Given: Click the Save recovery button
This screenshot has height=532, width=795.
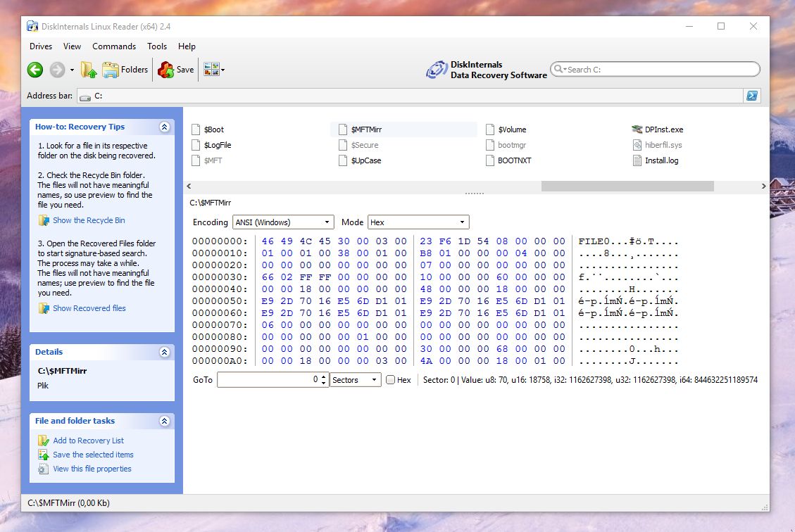Looking at the screenshot, I should click(175, 70).
